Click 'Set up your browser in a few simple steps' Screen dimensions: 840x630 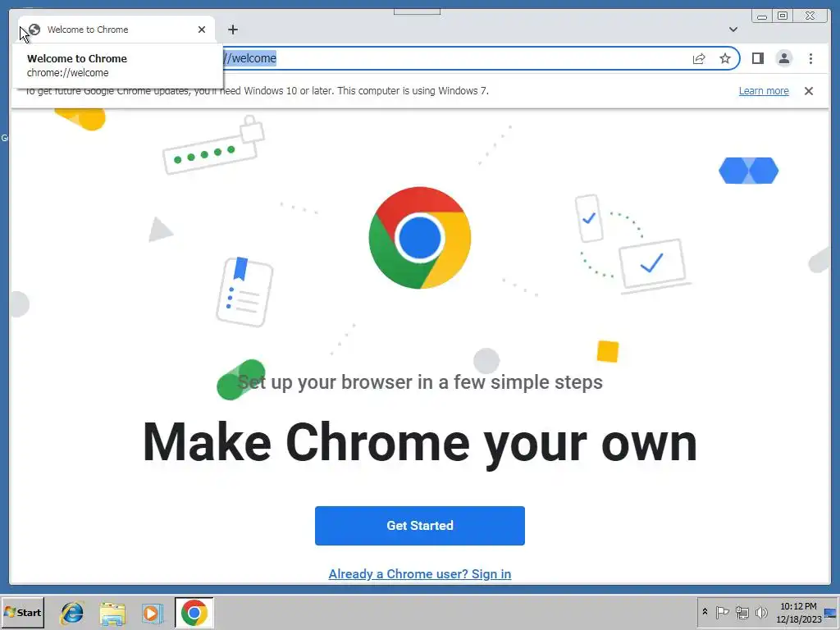coord(419,382)
